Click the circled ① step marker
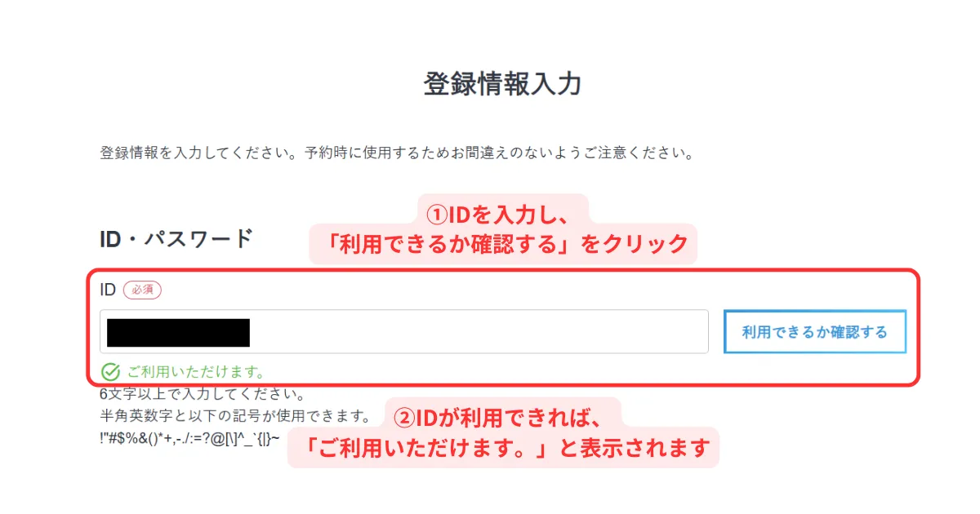This screenshot has height=514, width=980. click(437, 214)
